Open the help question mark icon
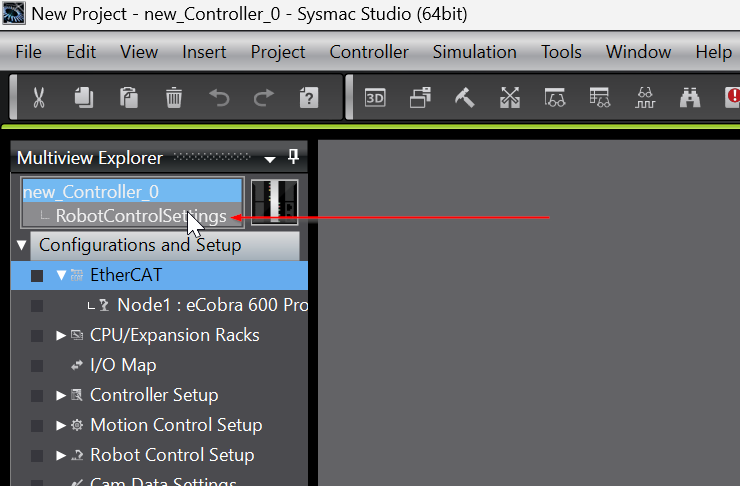Viewport: 740px width, 486px height. pos(309,98)
